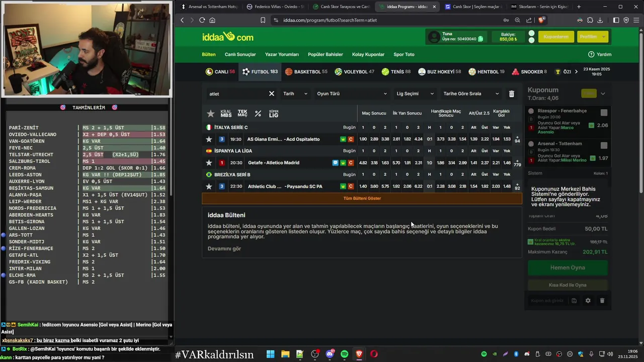
Task: Select the VOLEYBOL sport tab
Action: click(354, 72)
